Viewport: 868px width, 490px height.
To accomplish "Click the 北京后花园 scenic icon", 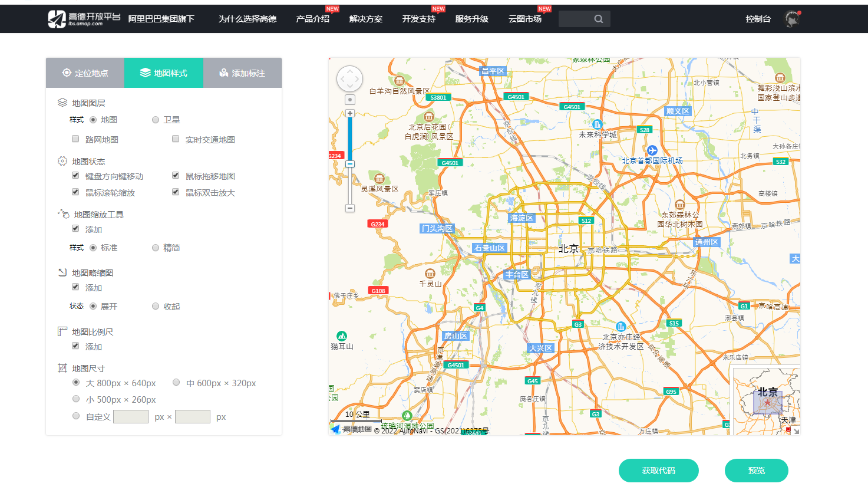I will click(428, 117).
